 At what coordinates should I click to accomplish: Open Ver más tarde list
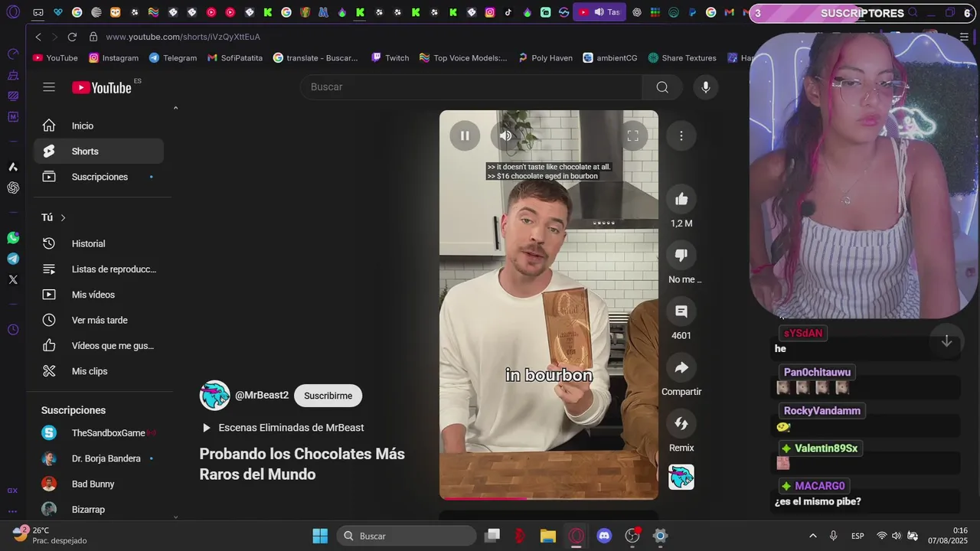pyautogui.click(x=99, y=320)
